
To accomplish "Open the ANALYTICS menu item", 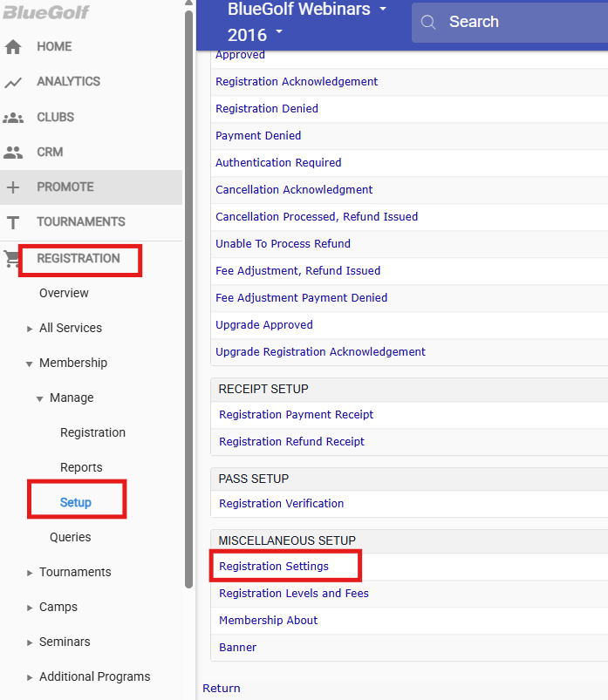I will [69, 81].
